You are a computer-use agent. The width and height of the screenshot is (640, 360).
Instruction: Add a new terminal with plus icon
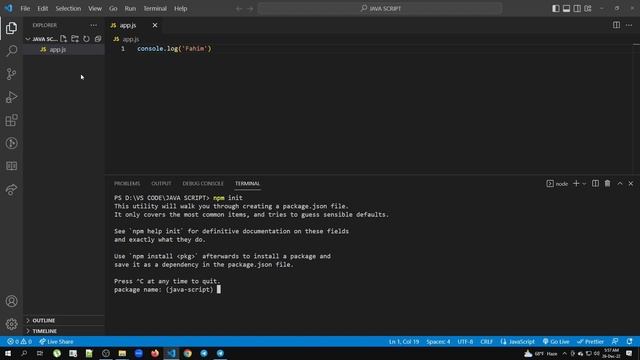(576, 184)
